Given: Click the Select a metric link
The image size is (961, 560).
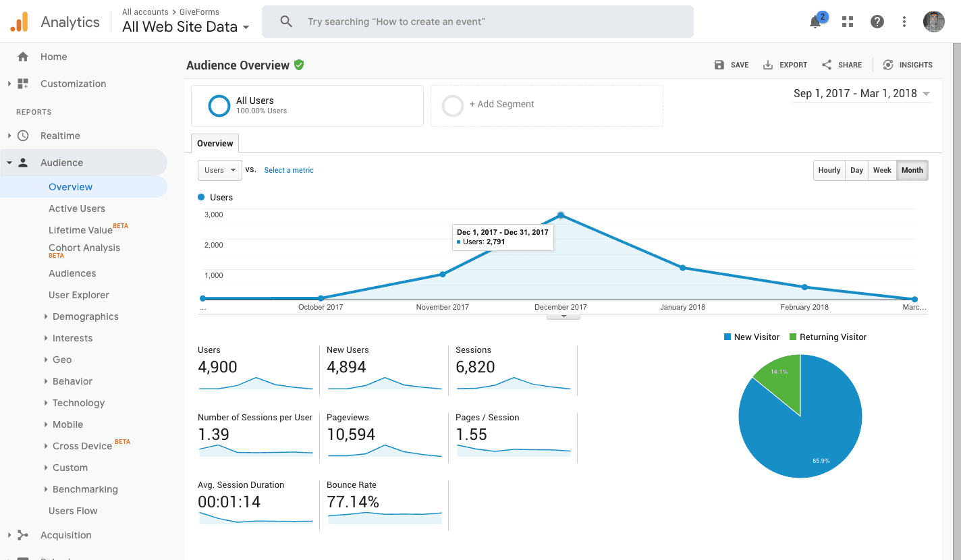Looking at the screenshot, I should coord(289,170).
